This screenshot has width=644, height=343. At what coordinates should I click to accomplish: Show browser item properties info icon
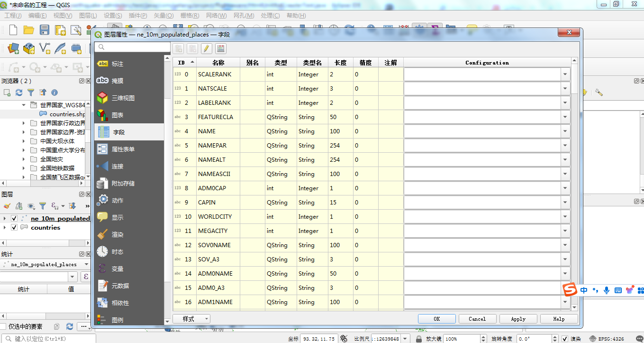pos(54,93)
